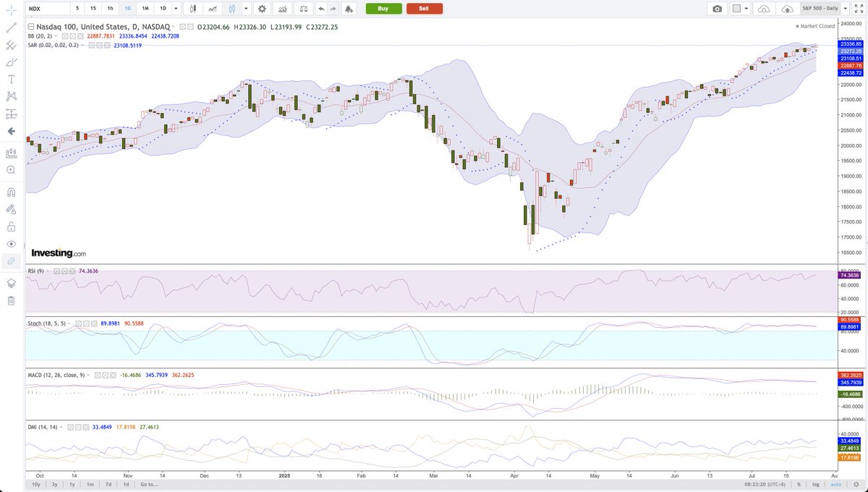The width and height of the screenshot is (868, 492).
Task: Create an alert with bell icon
Action: click(349, 9)
